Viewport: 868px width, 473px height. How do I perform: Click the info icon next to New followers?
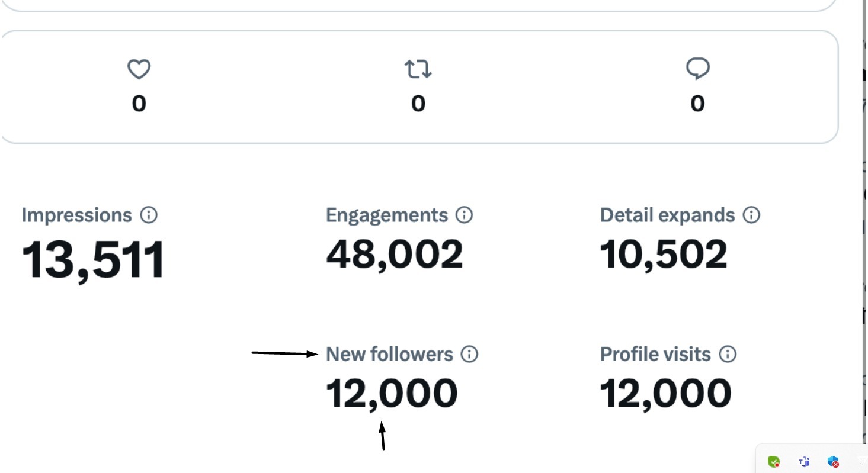[x=469, y=355]
